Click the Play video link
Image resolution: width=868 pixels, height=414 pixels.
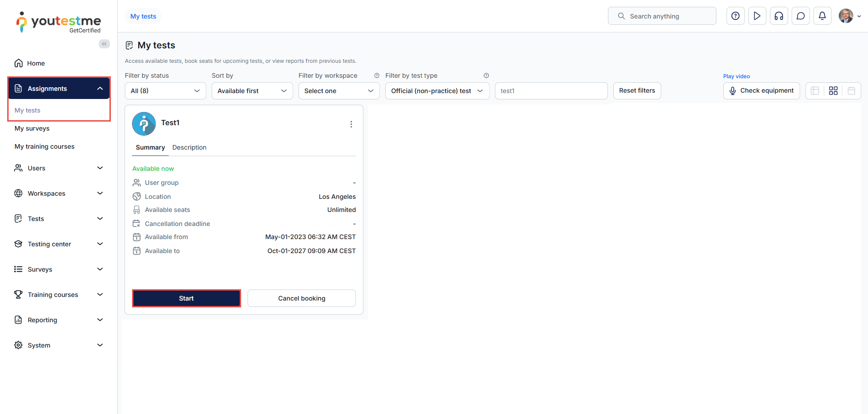tap(736, 76)
